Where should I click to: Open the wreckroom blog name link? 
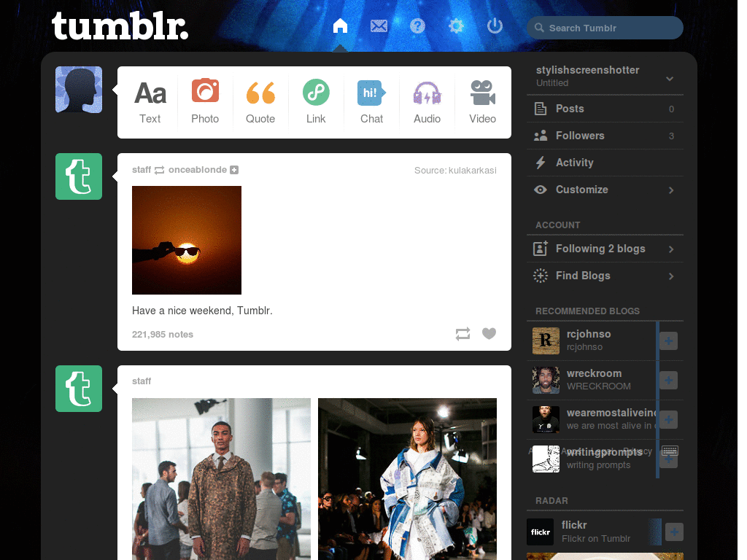594,373
